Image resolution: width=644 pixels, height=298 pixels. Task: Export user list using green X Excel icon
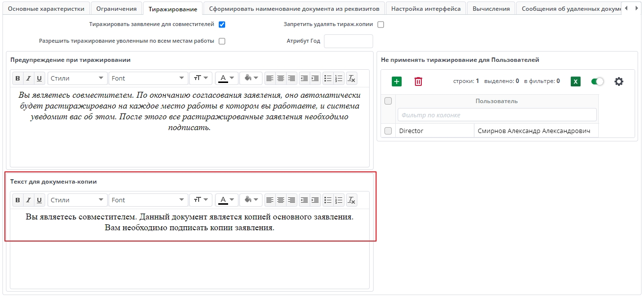pyautogui.click(x=575, y=81)
